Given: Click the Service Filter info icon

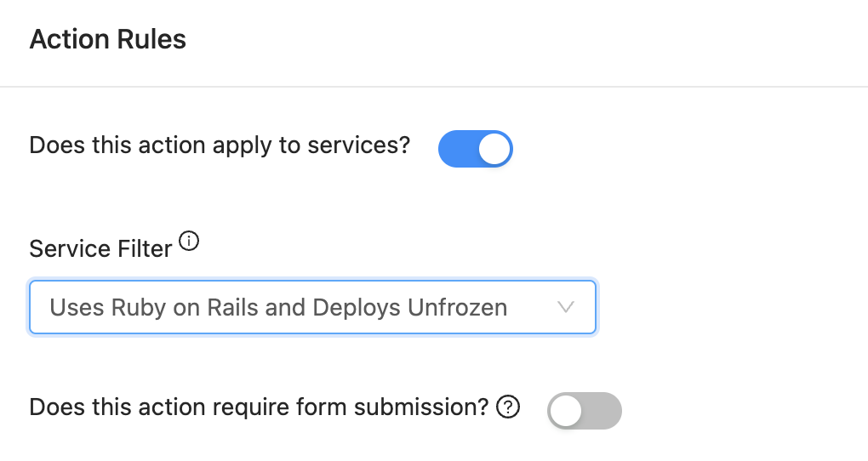Looking at the screenshot, I should point(189,242).
